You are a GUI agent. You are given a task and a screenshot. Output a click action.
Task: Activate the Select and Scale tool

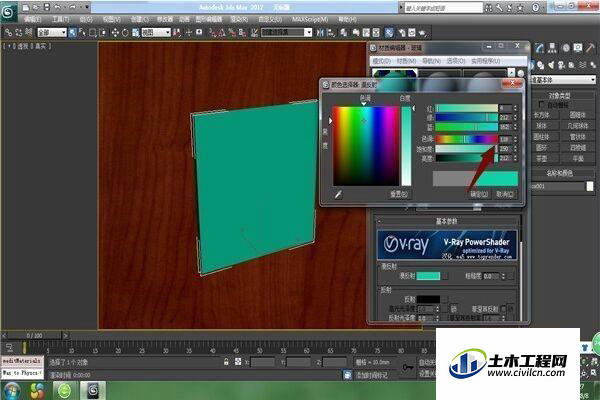tap(135, 33)
